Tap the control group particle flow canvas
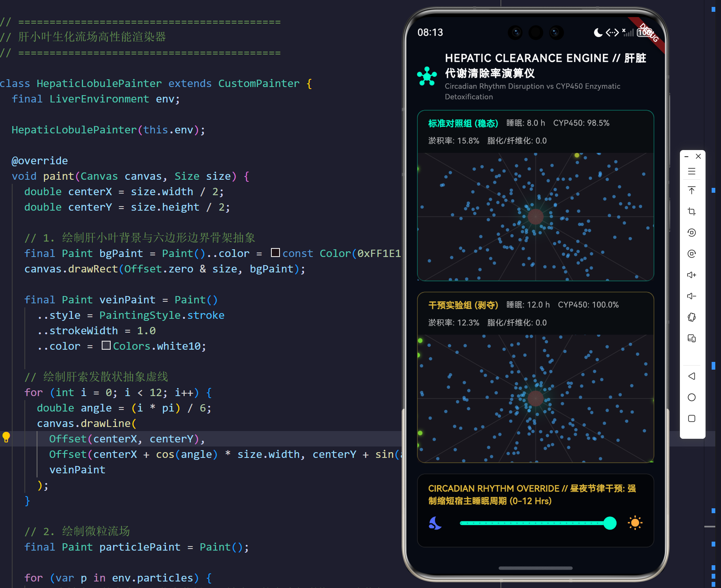 (x=535, y=217)
